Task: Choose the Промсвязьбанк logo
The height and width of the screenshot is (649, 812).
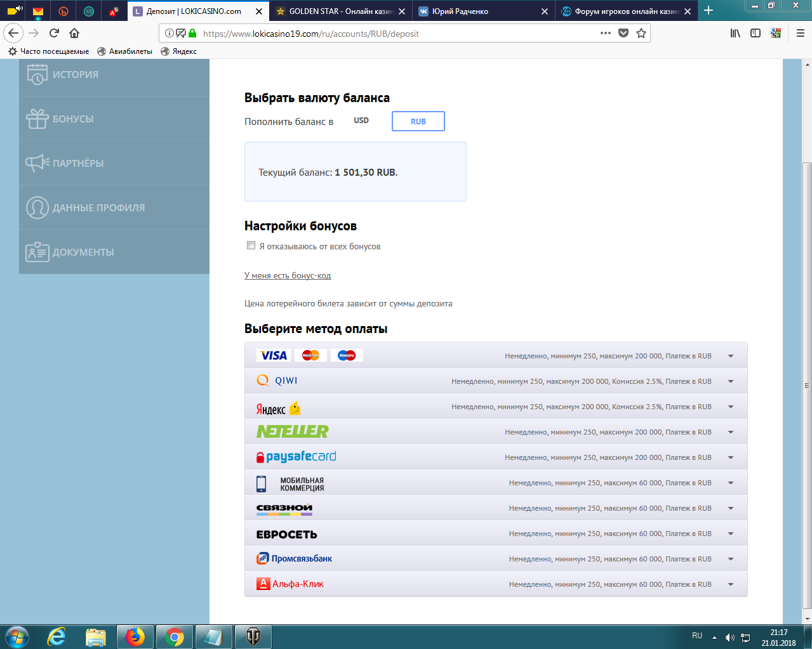Action: click(x=294, y=558)
